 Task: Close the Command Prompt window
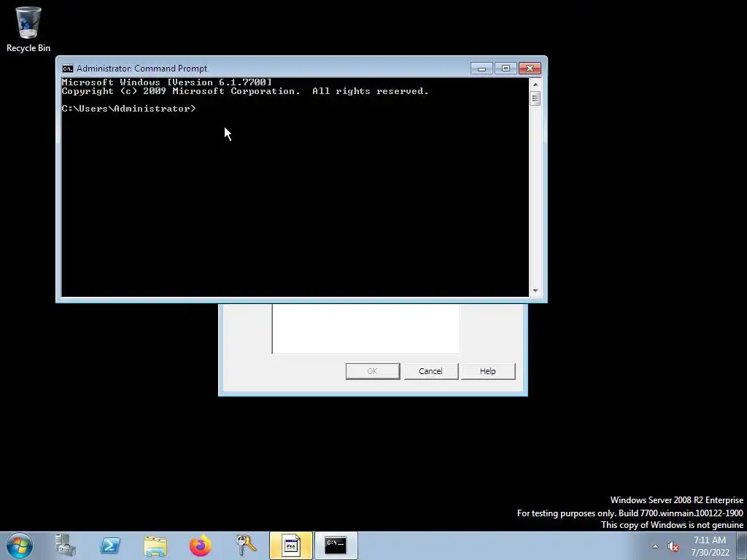pyautogui.click(x=530, y=69)
